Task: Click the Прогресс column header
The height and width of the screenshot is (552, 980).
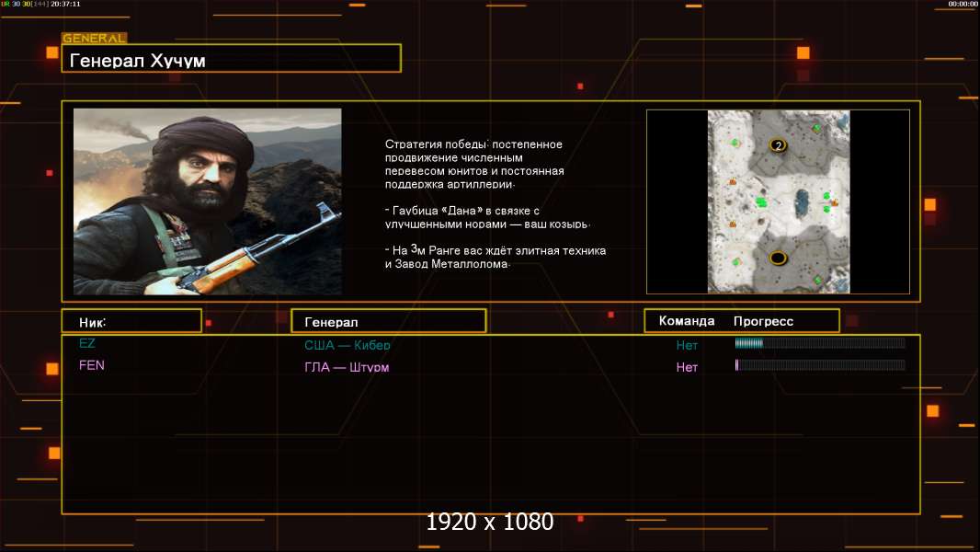Action: click(x=763, y=321)
